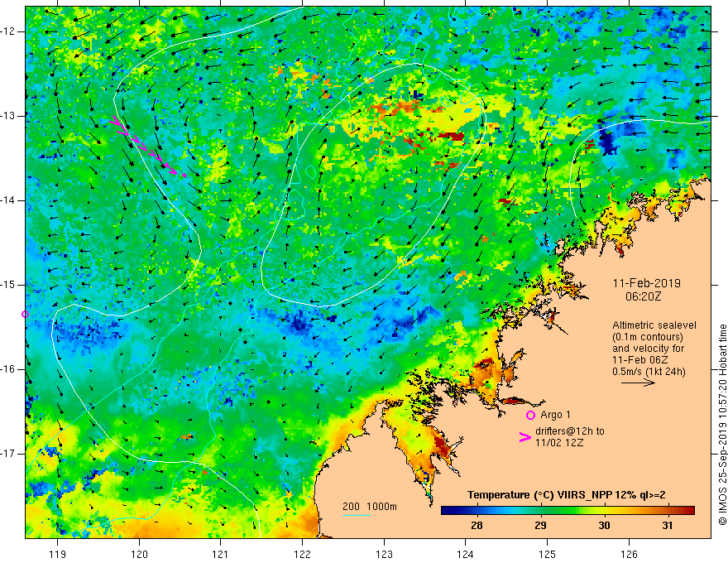Click the '11/02 12Z' legend label

tap(559, 443)
